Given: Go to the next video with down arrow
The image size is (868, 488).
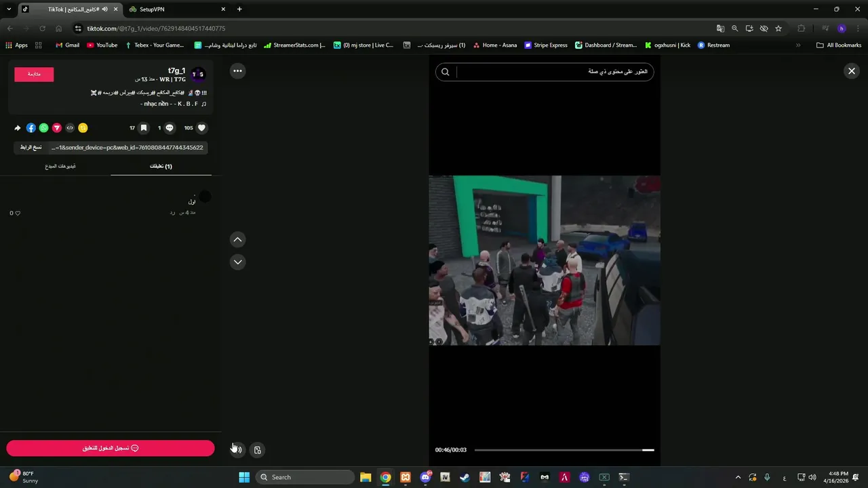Looking at the screenshot, I should coord(237,262).
